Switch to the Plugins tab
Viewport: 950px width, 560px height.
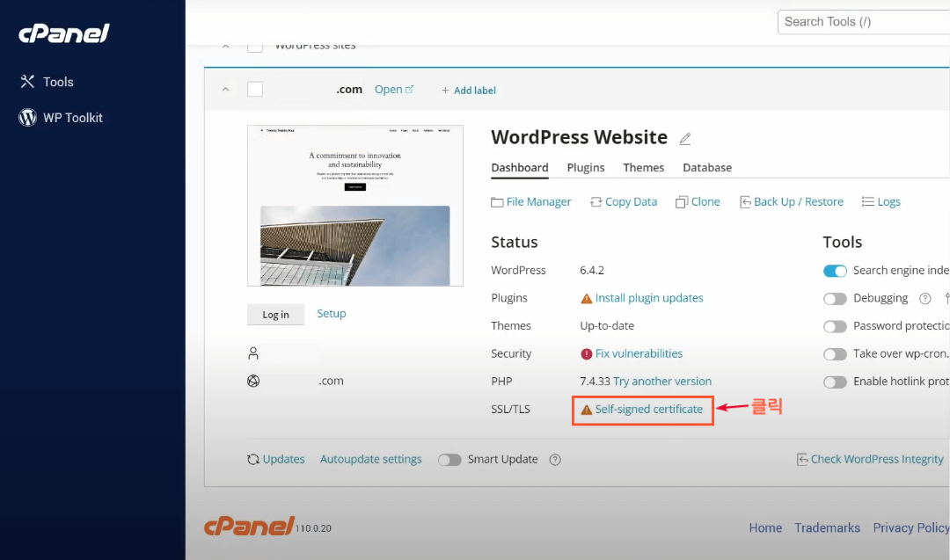(586, 168)
